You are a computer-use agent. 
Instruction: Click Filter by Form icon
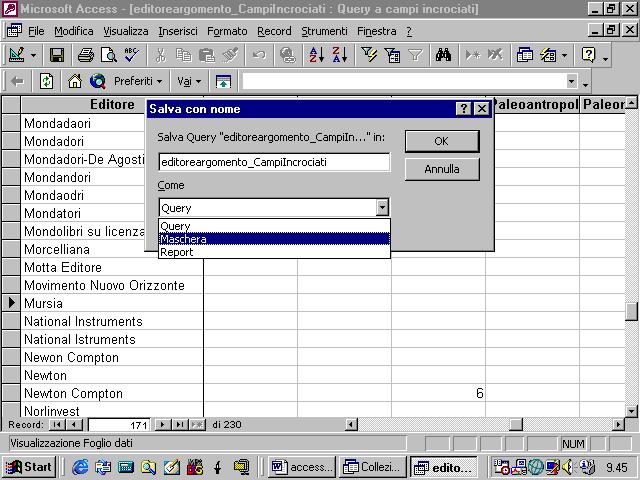pyautogui.click(x=392, y=55)
